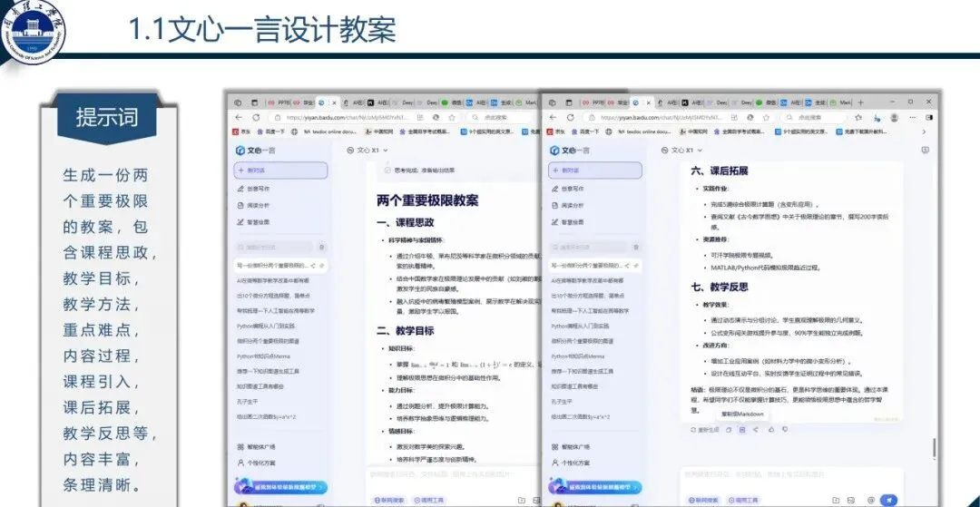Click back arrow in right browser window
The image size is (980, 507).
[554, 117]
